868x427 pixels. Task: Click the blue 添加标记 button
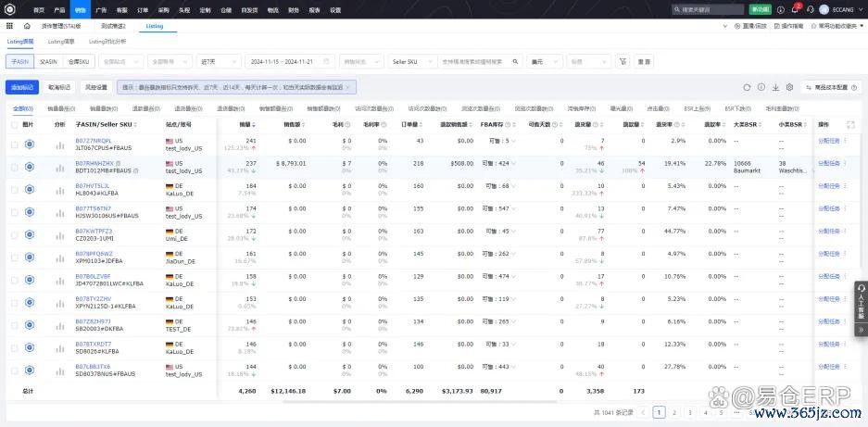coord(22,87)
